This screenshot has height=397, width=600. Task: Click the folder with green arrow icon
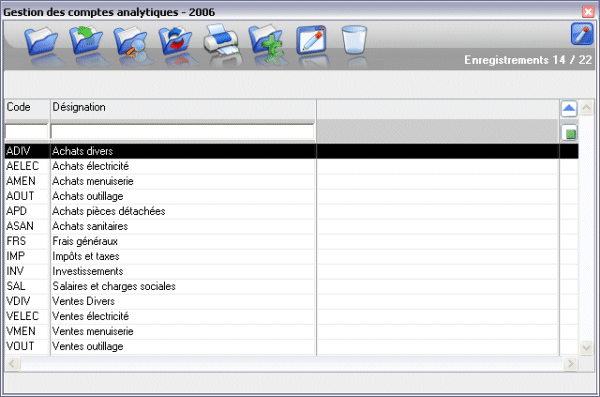(x=86, y=40)
